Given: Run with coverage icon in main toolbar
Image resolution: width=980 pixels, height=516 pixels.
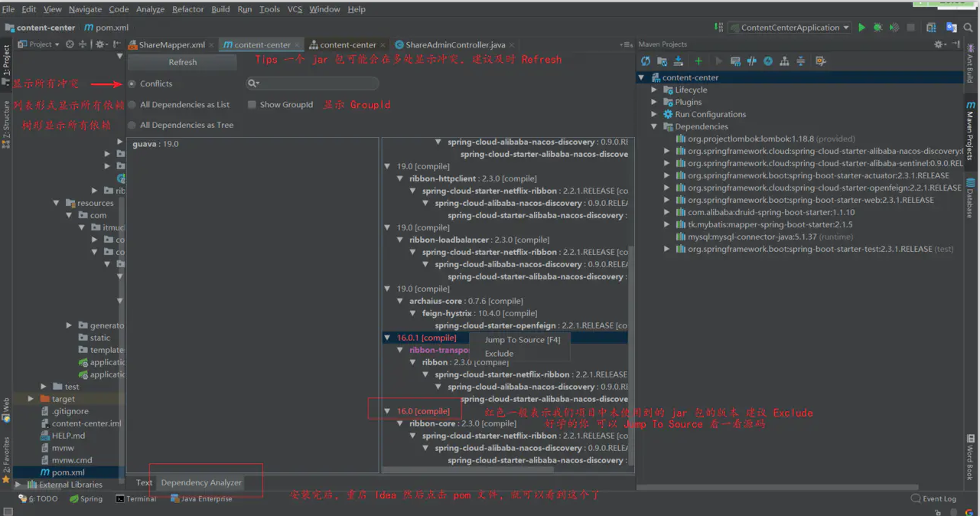Looking at the screenshot, I should (x=894, y=28).
